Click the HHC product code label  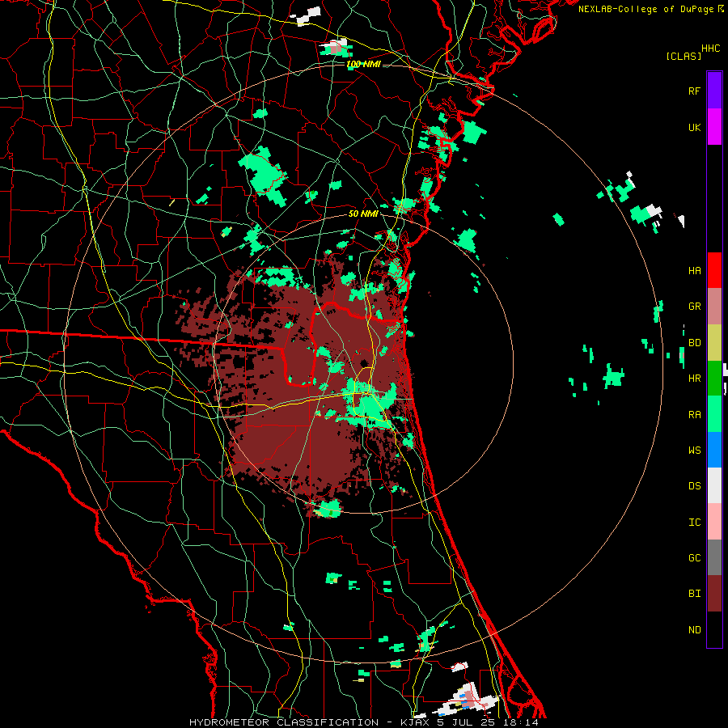[x=710, y=49]
